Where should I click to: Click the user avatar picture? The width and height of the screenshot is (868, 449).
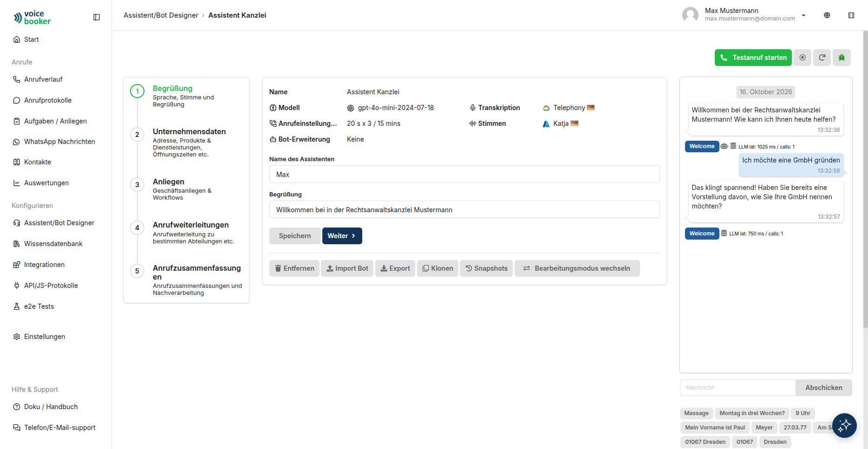(x=690, y=15)
